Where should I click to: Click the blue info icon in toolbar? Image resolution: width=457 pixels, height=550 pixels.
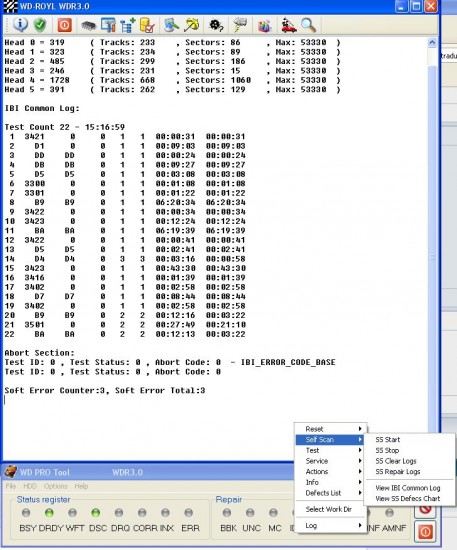(x=20, y=25)
